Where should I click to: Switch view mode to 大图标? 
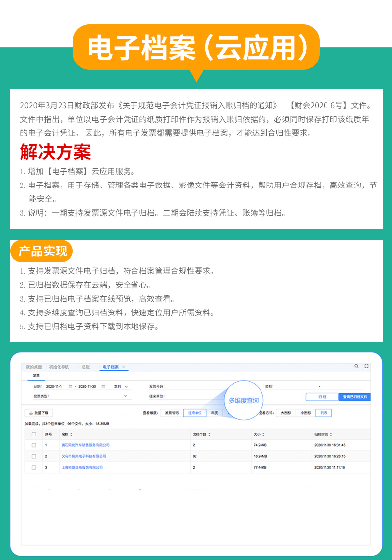[x=286, y=413]
